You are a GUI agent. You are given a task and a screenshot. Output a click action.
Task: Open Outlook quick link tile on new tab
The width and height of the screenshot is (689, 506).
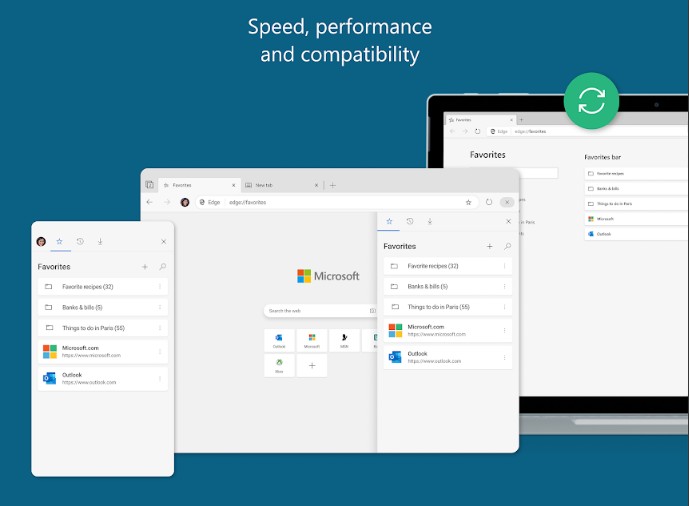pyautogui.click(x=279, y=340)
